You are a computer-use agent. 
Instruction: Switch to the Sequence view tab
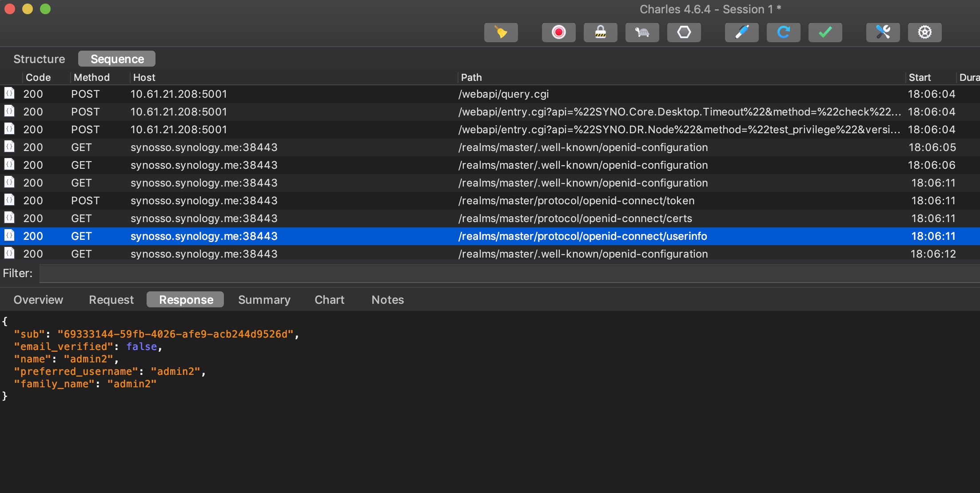117,59
